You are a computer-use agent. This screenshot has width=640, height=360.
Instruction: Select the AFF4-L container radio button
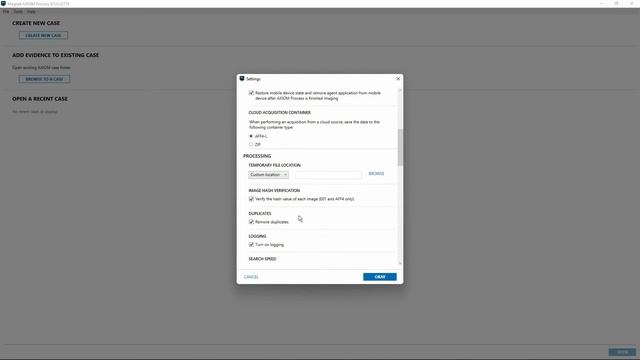tap(251, 136)
